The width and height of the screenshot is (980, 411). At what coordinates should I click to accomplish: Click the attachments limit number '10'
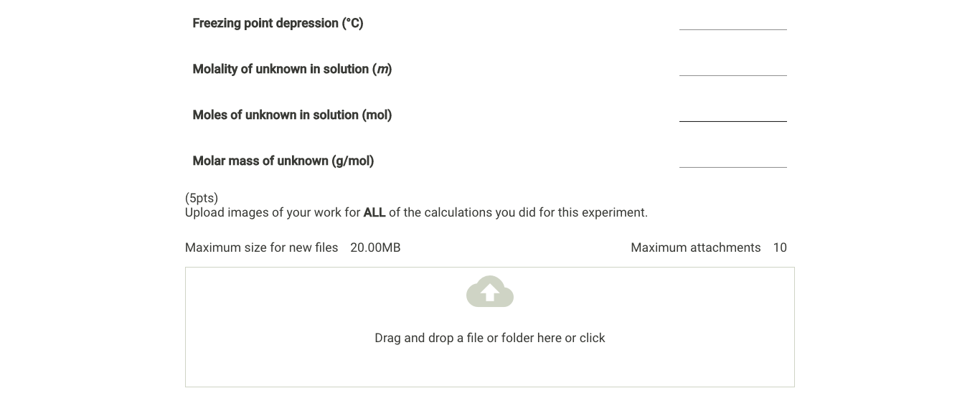(780, 248)
